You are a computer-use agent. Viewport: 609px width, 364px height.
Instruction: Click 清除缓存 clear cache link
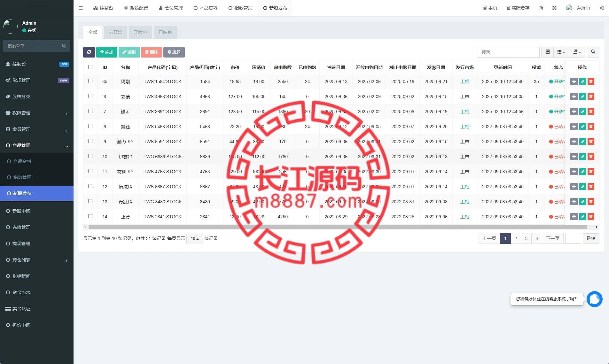518,8
